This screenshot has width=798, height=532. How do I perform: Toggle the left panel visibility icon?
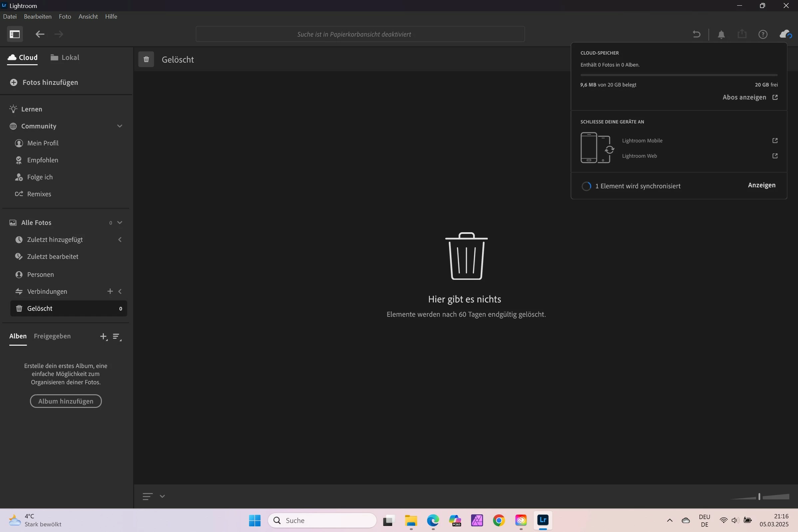tap(15, 34)
